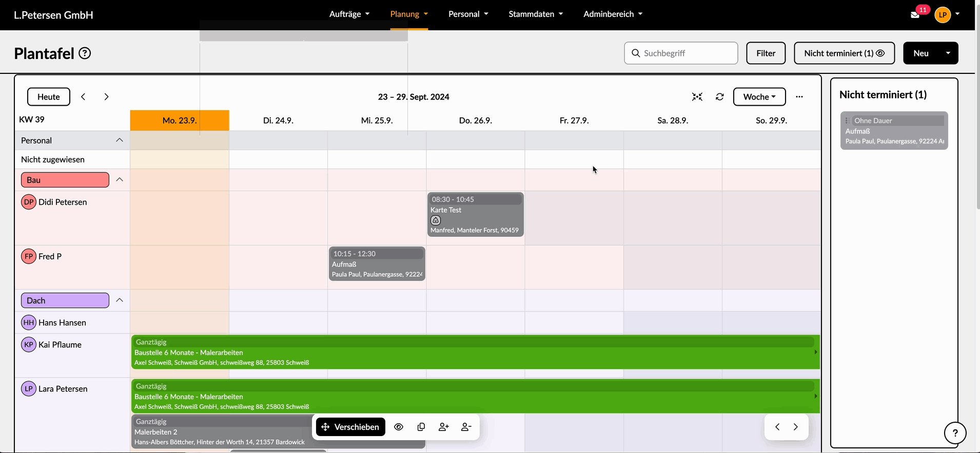Click the Di. 24.9. day header
The width and height of the screenshot is (980, 453).
pos(278,120)
